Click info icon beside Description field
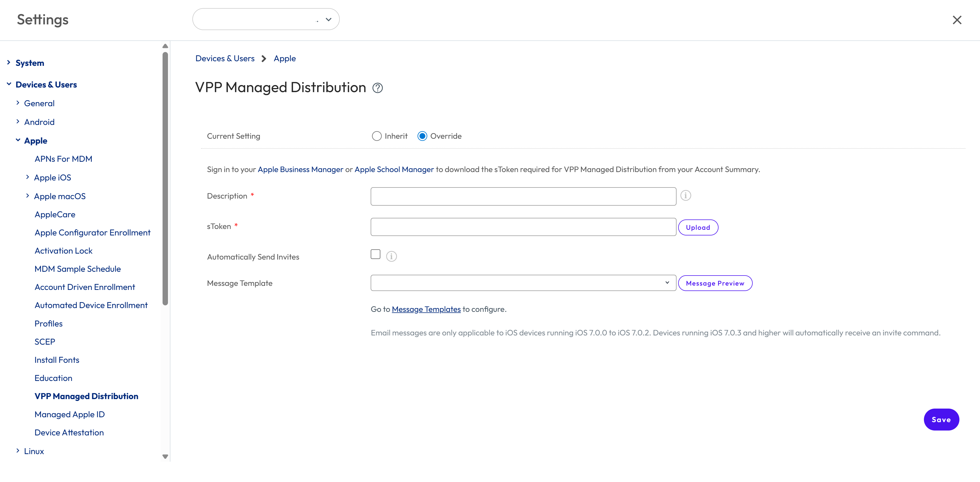Image resolution: width=980 pixels, height=482 pixels. [685, 196]
